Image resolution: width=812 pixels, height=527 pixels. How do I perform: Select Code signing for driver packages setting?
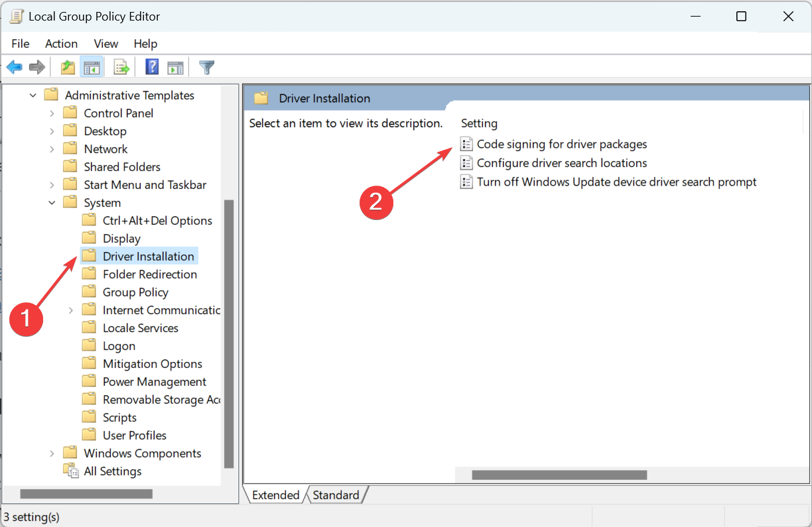tap(562, 144)
